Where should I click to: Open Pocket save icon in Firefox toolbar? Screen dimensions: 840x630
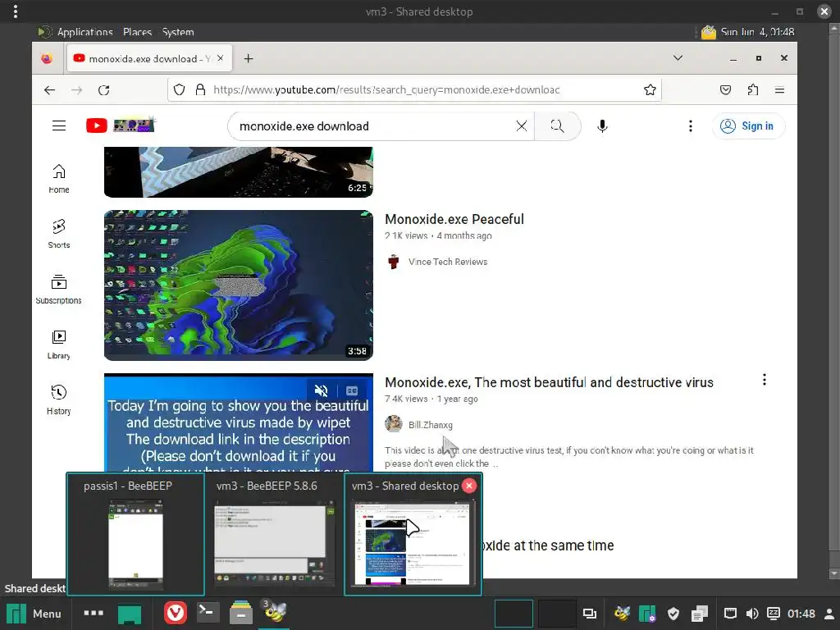point(725,90)
